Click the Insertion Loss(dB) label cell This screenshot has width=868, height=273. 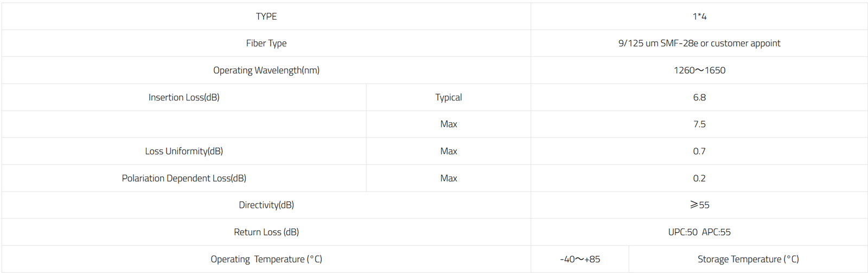click(184, 98)
